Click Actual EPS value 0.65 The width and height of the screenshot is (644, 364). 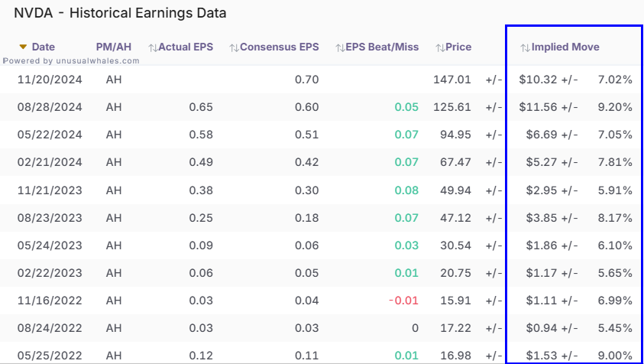[x=201, y=107]
